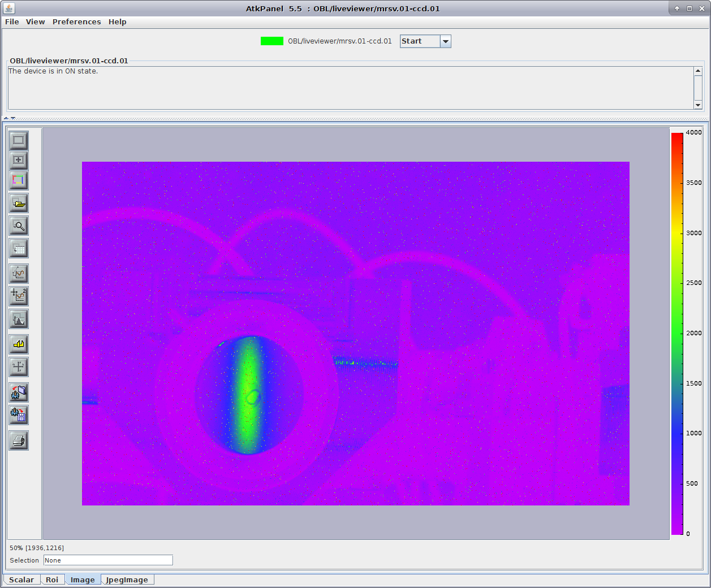This screenshot has width=711, height=588.
Task: Open the zoom magnifier tool
Action: point(19,226)
